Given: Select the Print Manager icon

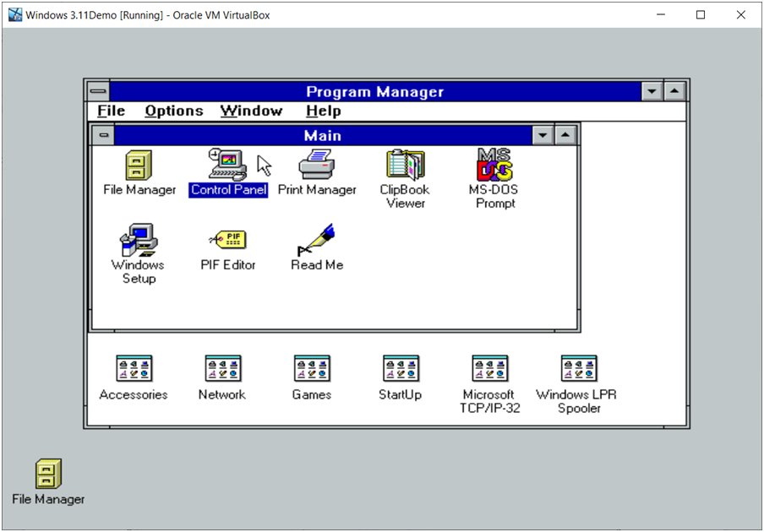Looking at the screenshot, I should [x=317, y=165].
